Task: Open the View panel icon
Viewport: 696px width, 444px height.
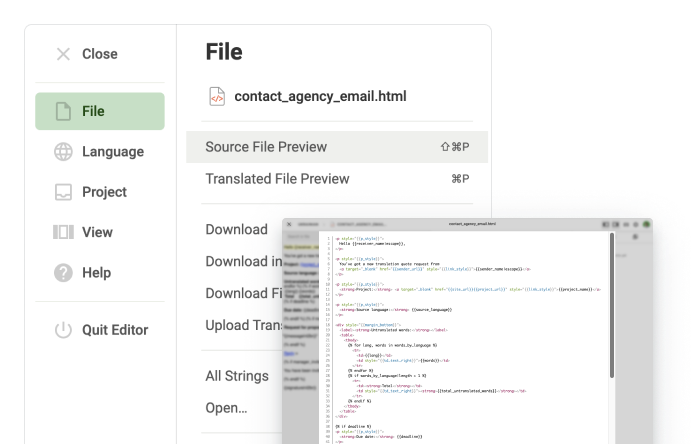Action: pyautogui.click(x=63, y=232)
